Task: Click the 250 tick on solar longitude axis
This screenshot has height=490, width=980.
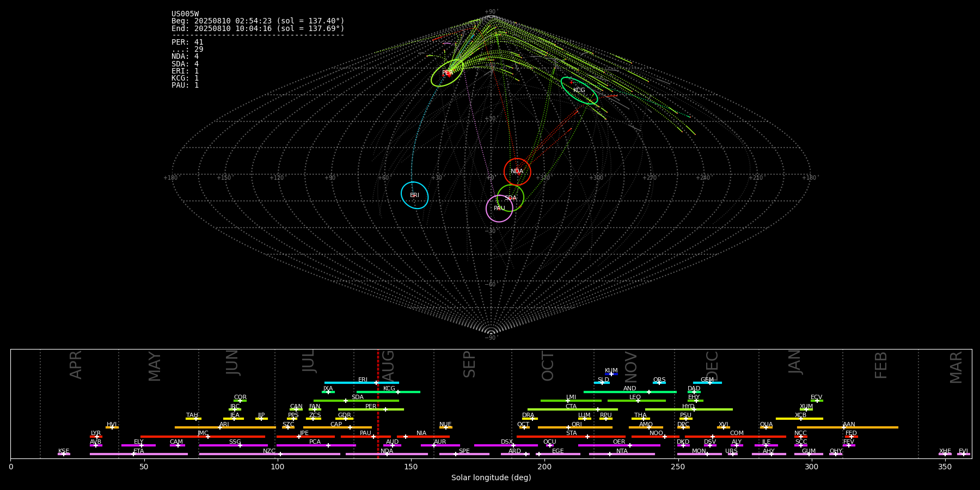Action: pos(678,467)
